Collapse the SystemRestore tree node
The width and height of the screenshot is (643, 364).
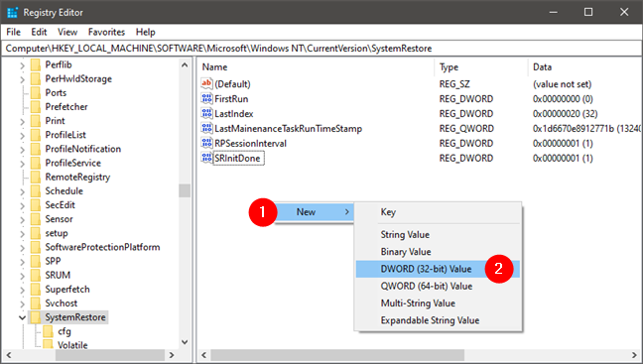(23, 317)
